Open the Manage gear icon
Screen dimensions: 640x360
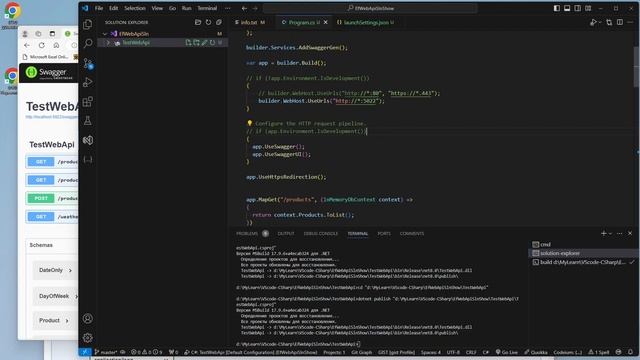(87, 338)
